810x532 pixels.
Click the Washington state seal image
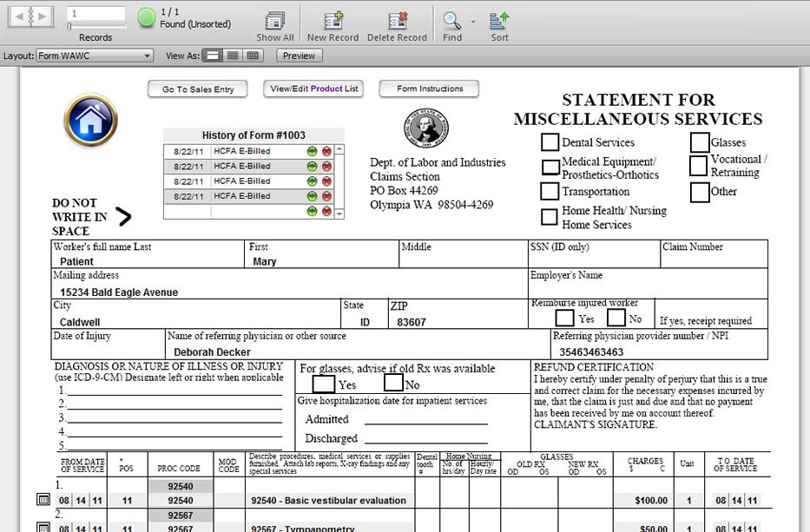[425, 128]
